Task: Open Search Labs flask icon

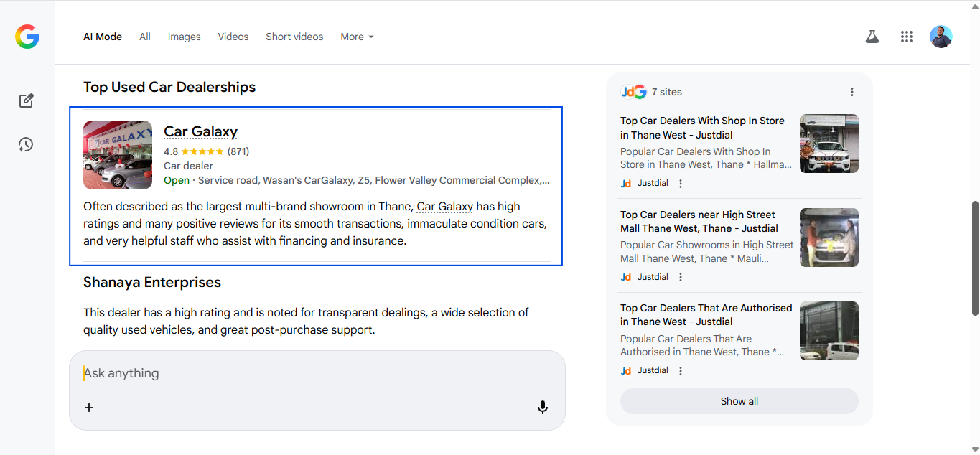Action: click(x=872, y=37)
